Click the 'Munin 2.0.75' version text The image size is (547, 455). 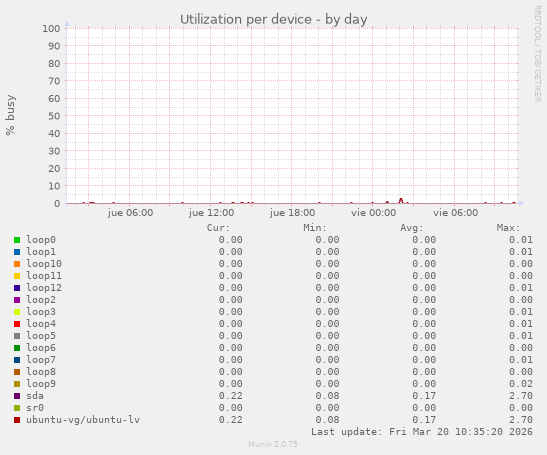click(273, 444)
